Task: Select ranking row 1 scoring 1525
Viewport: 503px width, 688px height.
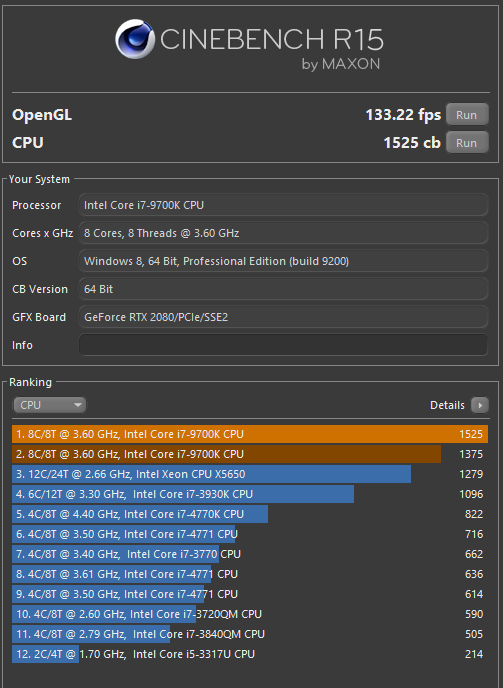Action: point(250,434)
